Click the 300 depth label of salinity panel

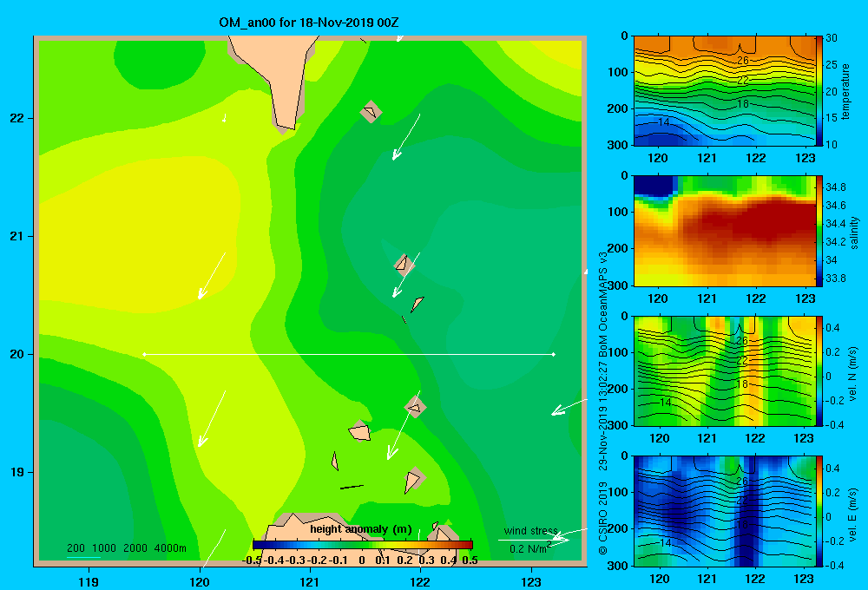pyautogui.click(x=618, y=285)
